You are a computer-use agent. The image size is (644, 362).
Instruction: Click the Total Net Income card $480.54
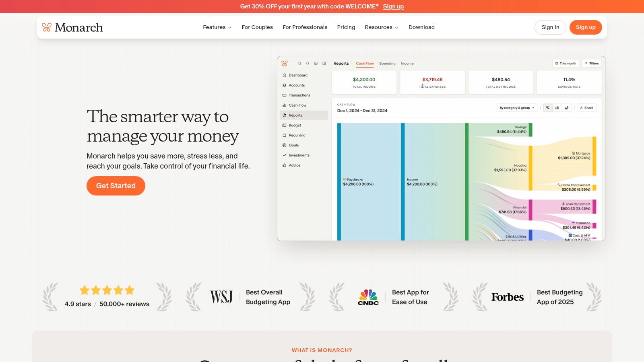pos(501,82)
